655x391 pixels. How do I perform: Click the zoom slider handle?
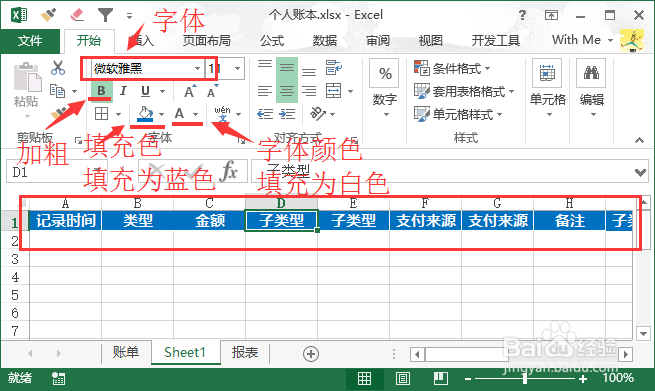[x=525, y=379]
